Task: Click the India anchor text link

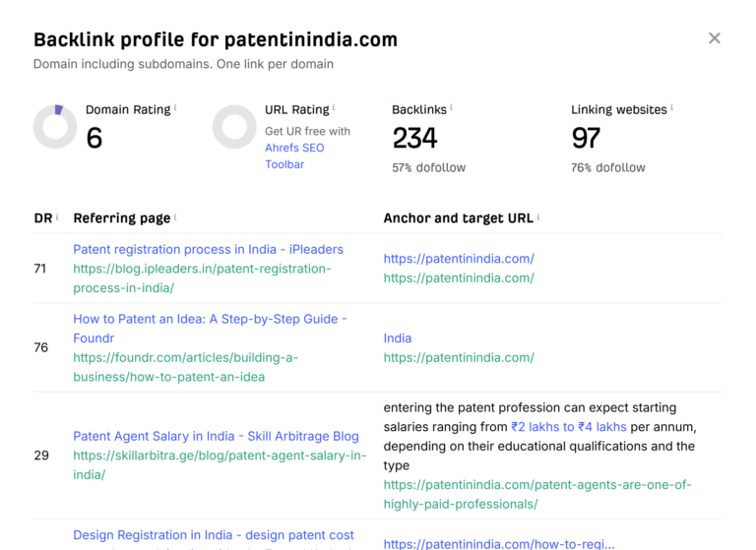Action: pyautogui.click(x=398, y=338)
